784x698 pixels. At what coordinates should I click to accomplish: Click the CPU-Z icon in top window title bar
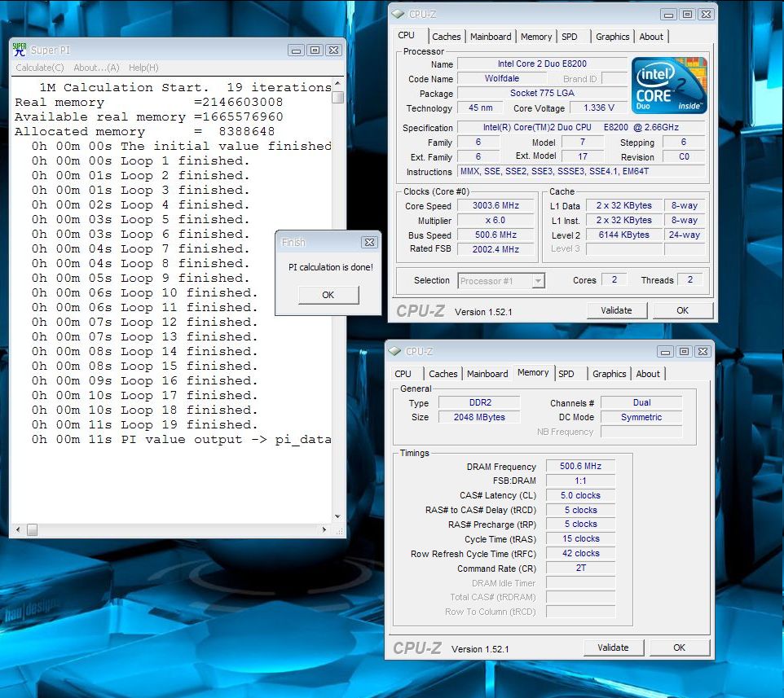point(398,14)
